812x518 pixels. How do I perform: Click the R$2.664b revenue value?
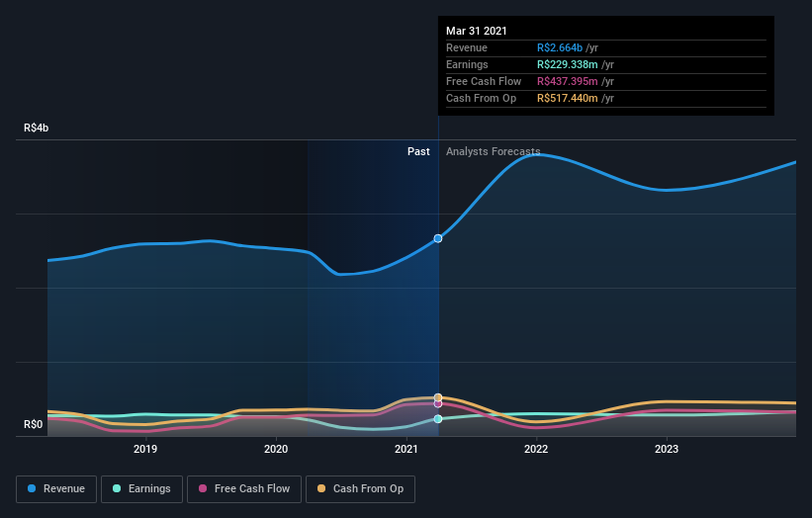pyautogui.click(x=560, y=48)
